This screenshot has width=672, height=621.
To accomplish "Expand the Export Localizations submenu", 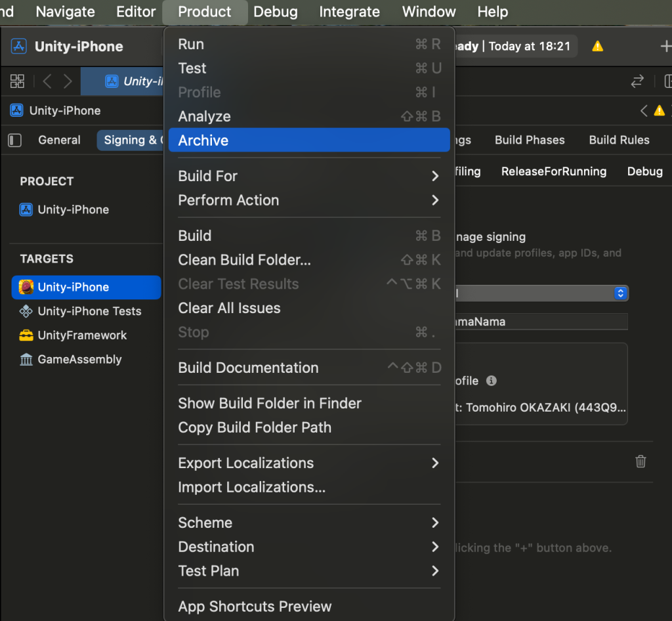I will (309, 463).
